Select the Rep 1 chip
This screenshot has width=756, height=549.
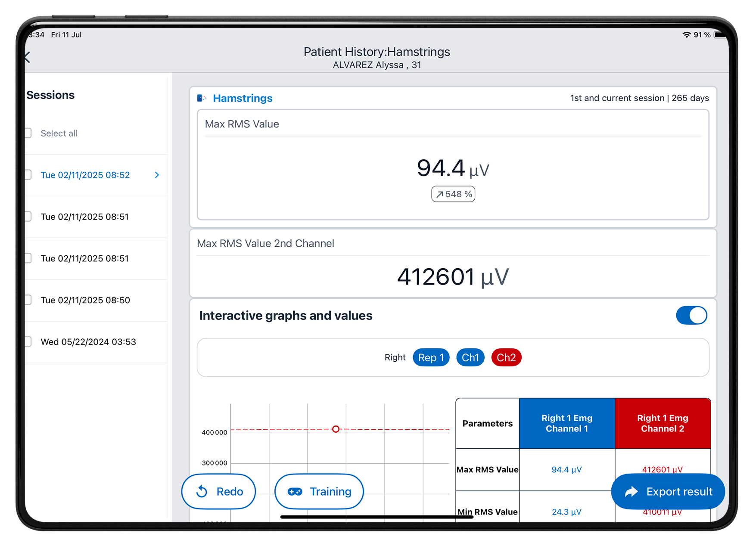click(431, 357)
